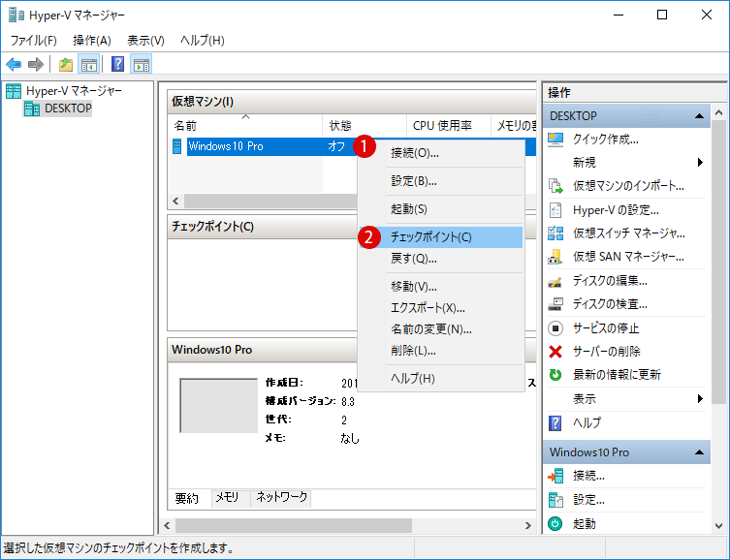Click the 接続 icon under Windows10 Pro actions
This screenshot has height=560, width=730.
click(x=555, y=476)
